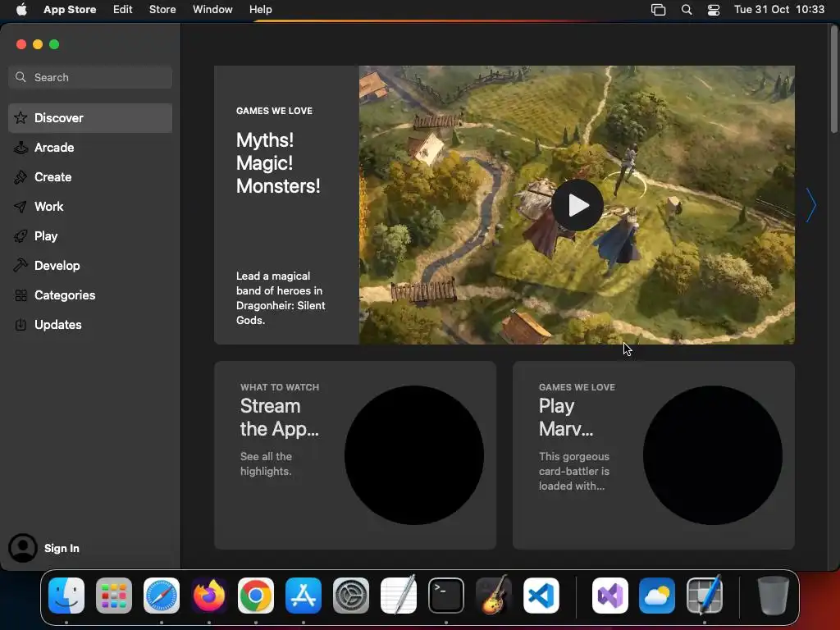Open the Trash in the Dock
840x630 pixels.
click(x=773, y=596)
